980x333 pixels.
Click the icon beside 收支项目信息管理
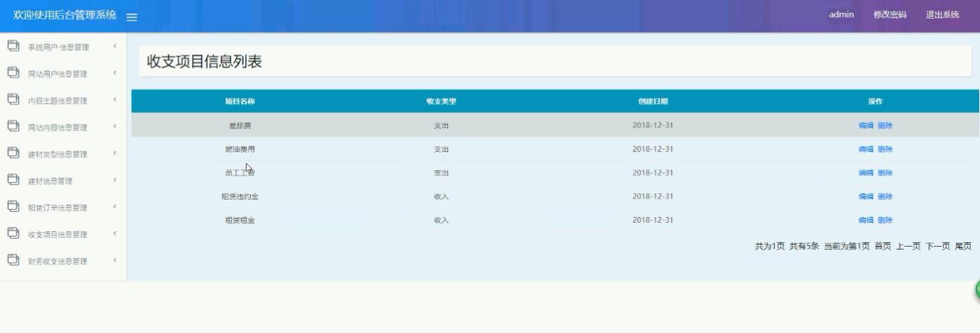(12, 233)
